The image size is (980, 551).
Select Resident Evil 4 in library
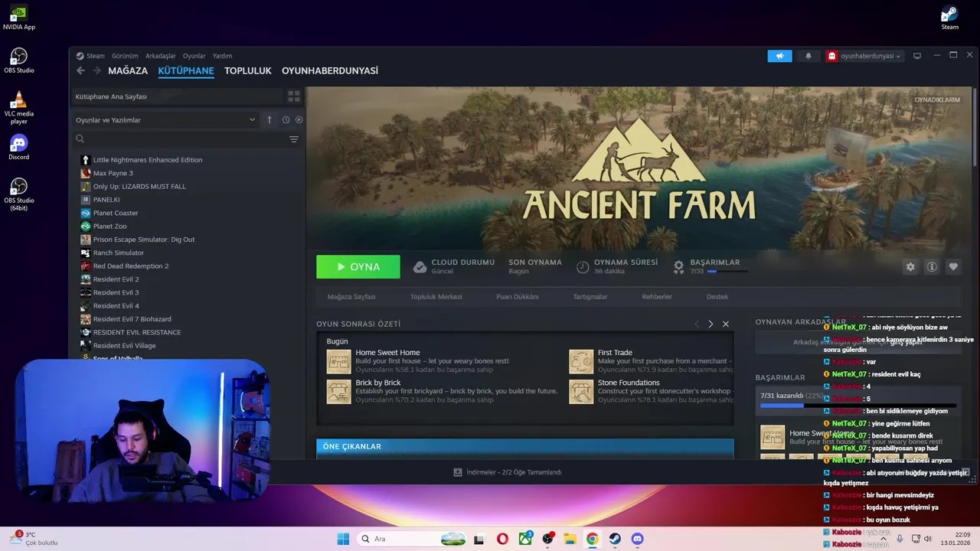point(116,306)
